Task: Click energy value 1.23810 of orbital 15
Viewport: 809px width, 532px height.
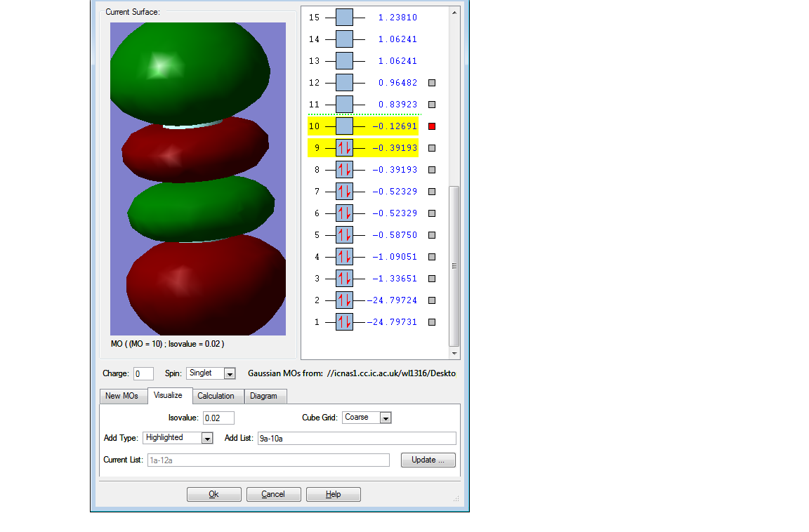Action: (397, 18)
